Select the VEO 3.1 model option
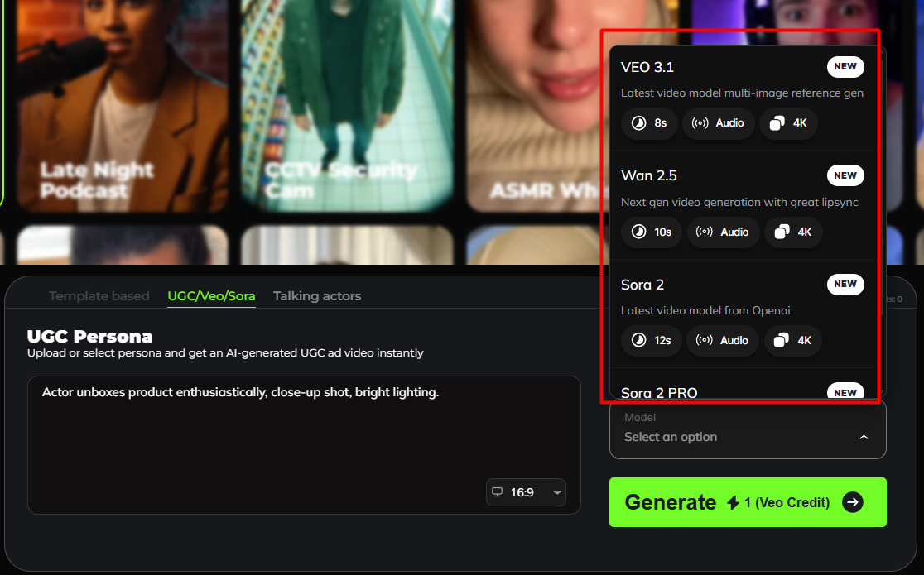The height and width of the screenshot is (575, 924). point(743,97)
